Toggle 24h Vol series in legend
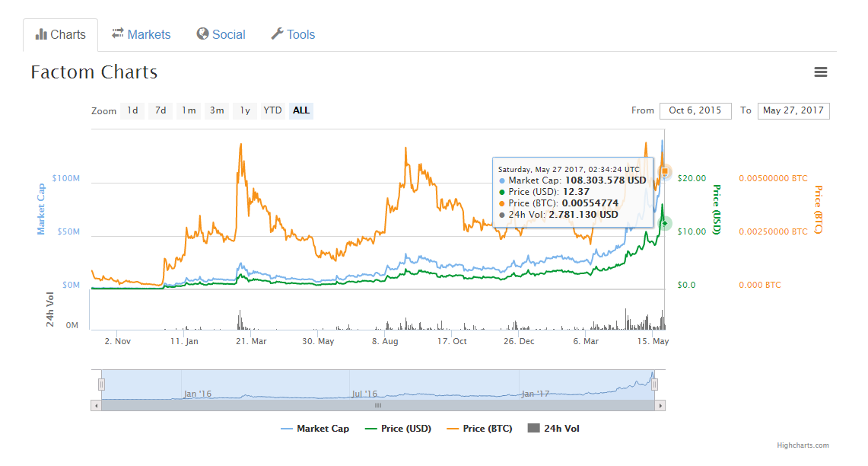 coord(554,429)
